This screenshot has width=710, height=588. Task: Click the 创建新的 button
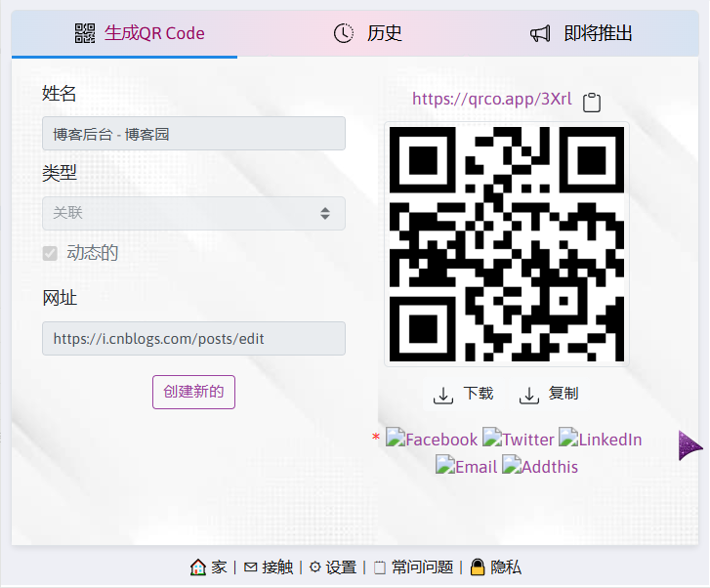(193, 392)
